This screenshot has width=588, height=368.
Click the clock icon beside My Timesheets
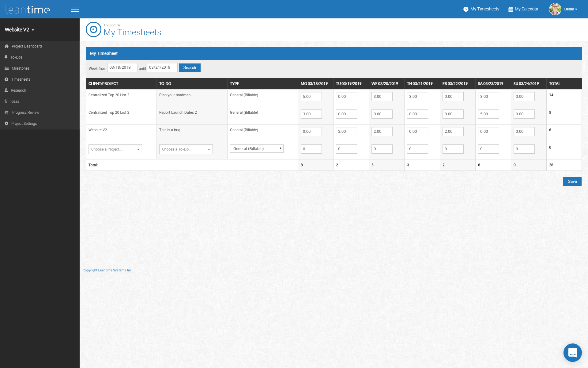tap(466, 9)
